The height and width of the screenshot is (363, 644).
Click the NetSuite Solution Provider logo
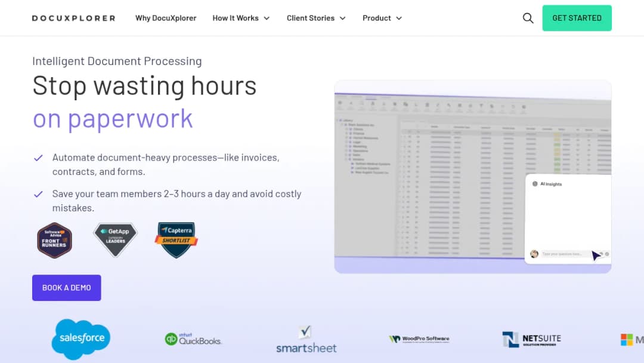point(531,339)
